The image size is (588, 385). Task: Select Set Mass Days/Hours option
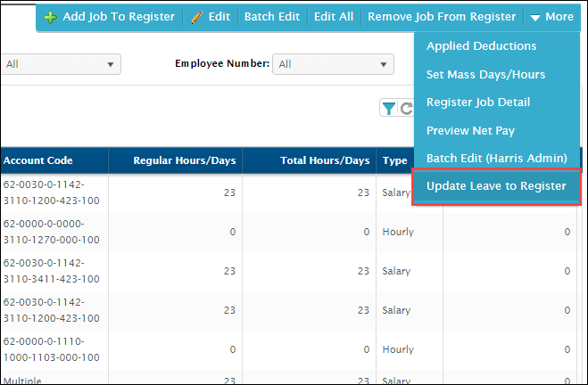[485, 74]
